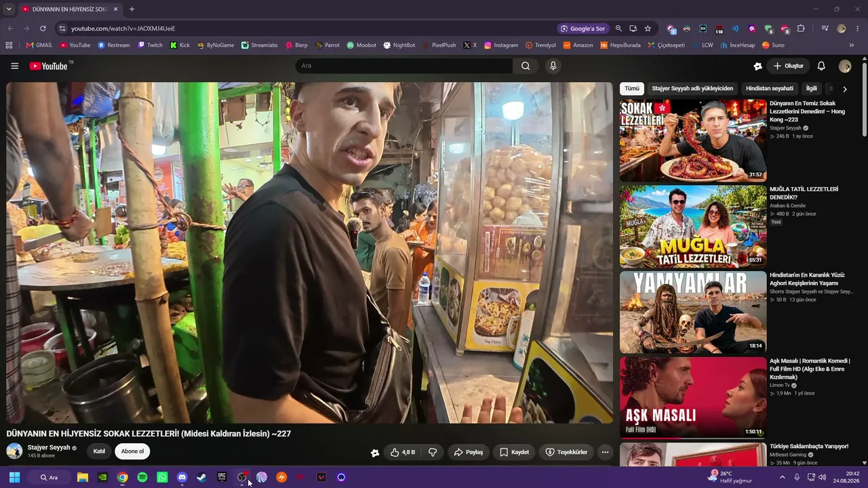This screenshot has height=488, width=868.
Task: Open the Streamlabs bookmark
Action: [259, 45]
